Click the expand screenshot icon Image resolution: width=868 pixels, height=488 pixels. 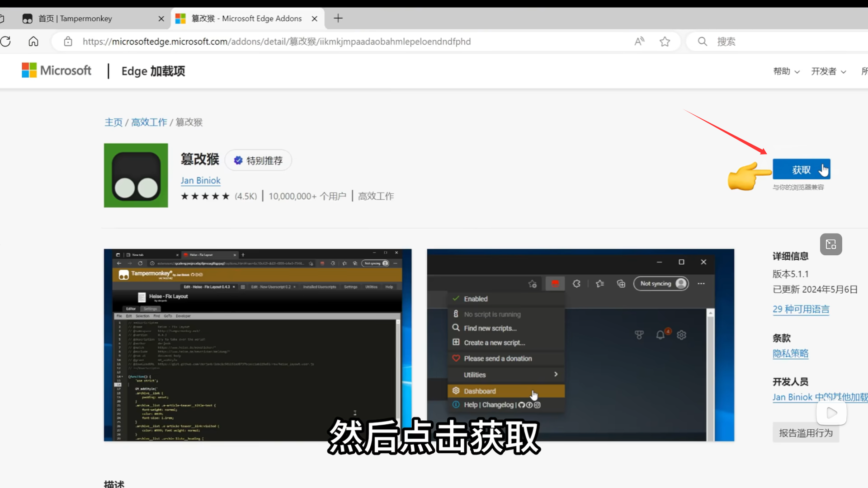(831, 244)
